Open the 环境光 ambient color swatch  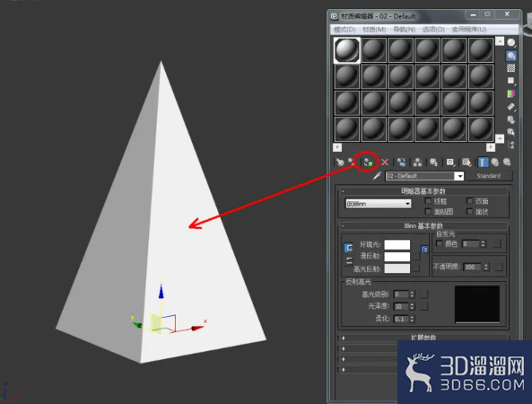click(x=397, y=244)
